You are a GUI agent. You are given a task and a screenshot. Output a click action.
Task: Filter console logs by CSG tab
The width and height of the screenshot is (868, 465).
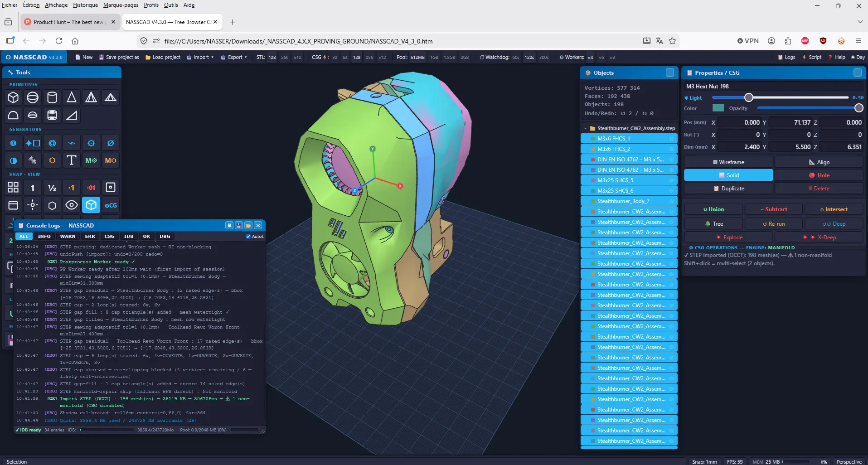(x=110, y=236)
